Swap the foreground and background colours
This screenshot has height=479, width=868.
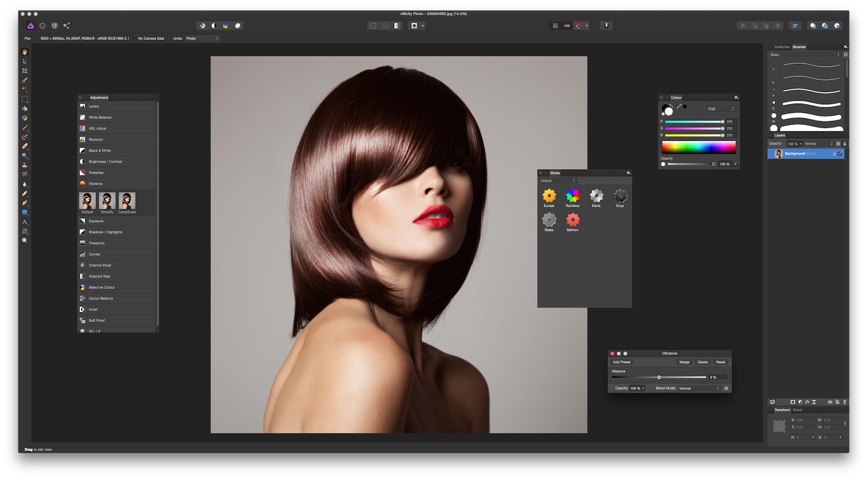pos(672,105)
